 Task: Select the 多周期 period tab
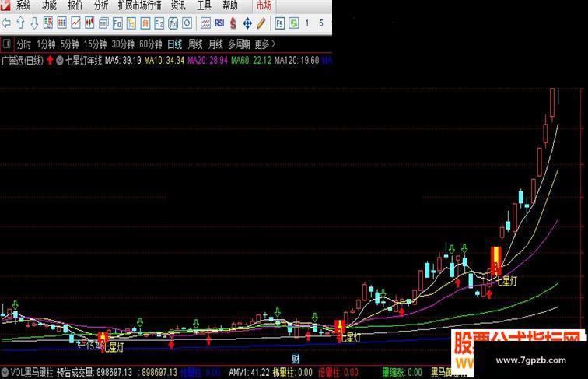(x=239, y=44)
